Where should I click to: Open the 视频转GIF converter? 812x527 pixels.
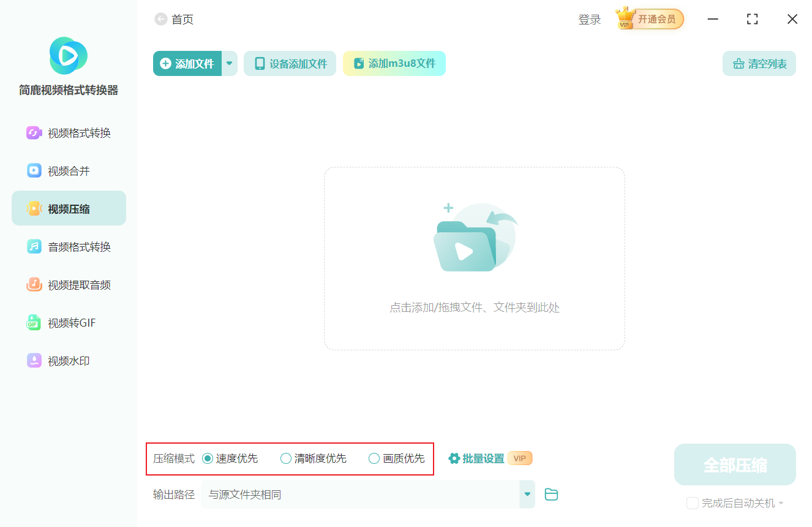(68, 322)
